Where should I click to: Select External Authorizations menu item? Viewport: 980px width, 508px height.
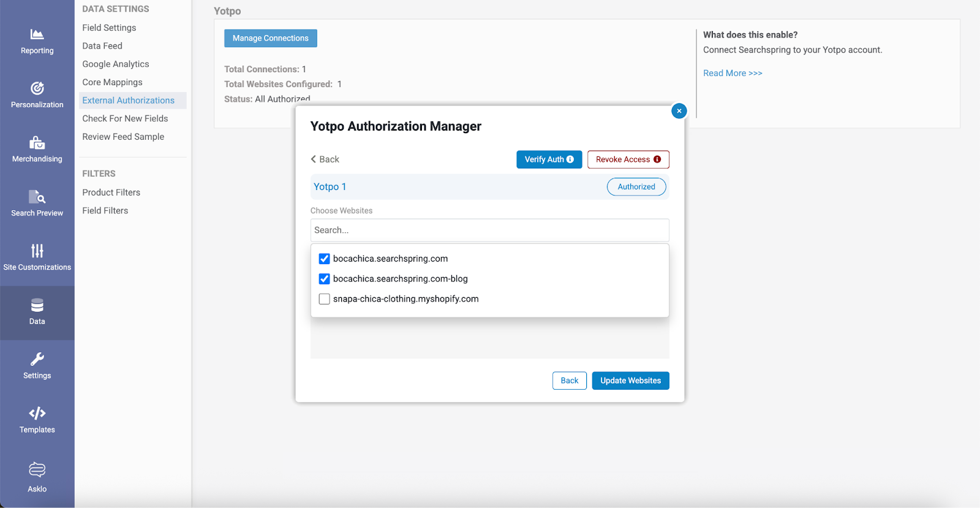click(133, 100)
